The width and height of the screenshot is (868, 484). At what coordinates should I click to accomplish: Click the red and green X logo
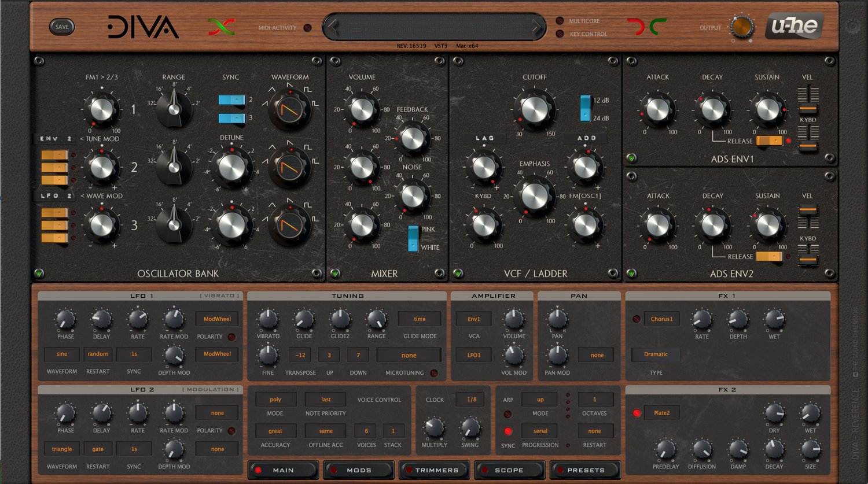point(222,27)
